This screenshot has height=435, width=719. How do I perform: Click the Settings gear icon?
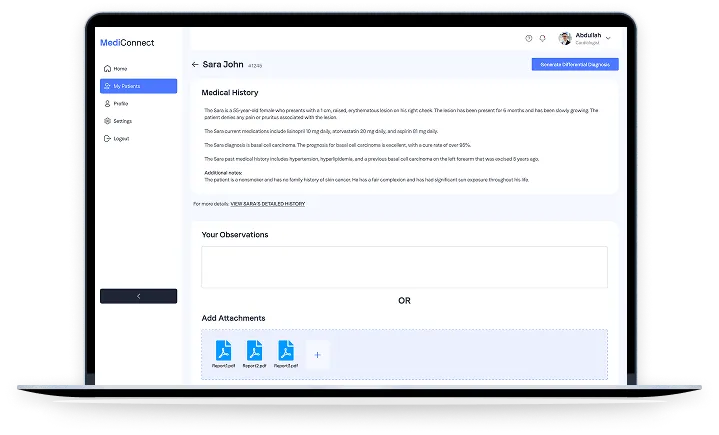click(x=107, y=121)
